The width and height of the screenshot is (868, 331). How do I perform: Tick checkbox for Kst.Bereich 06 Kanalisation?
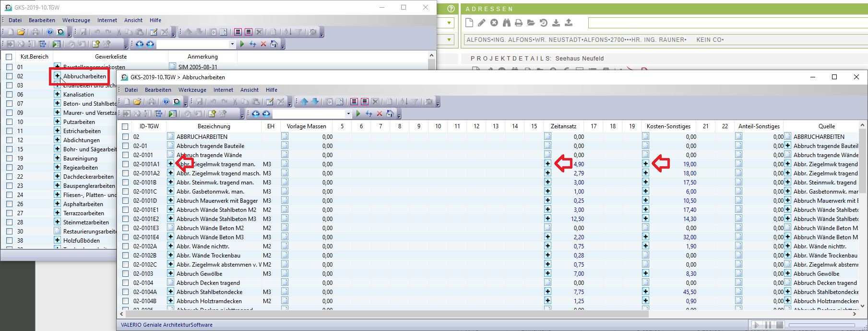click(x=9, y=95)
